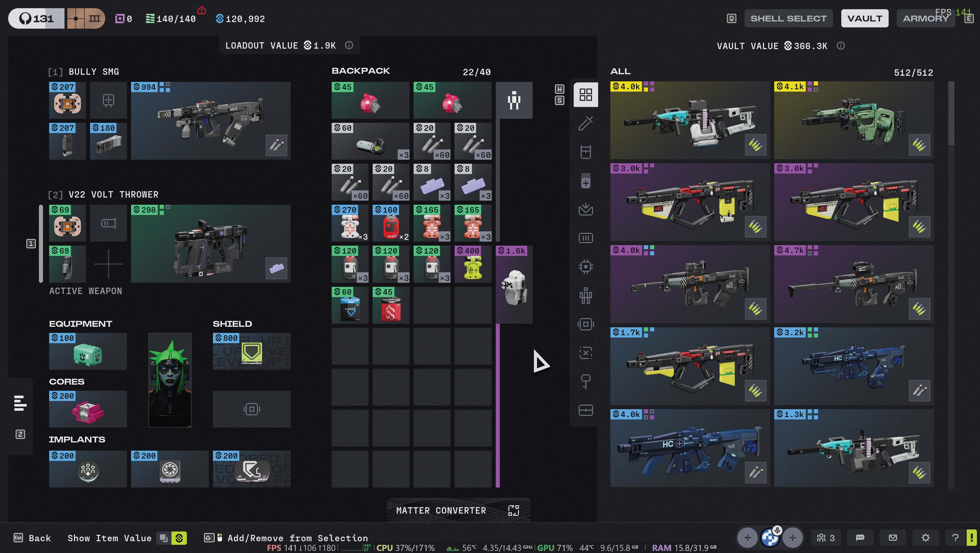The height and width of the screenshot is (553, 980).
Task: Enable the item value display option
Action: tap(179, 538)
